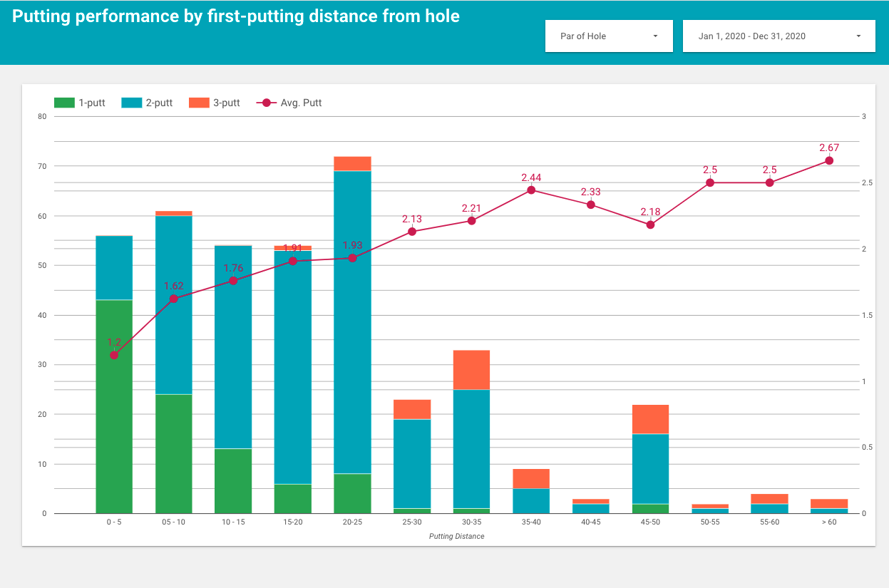
Task: Click the orange 3-putt bar for > 60
Action: point(829,504)
